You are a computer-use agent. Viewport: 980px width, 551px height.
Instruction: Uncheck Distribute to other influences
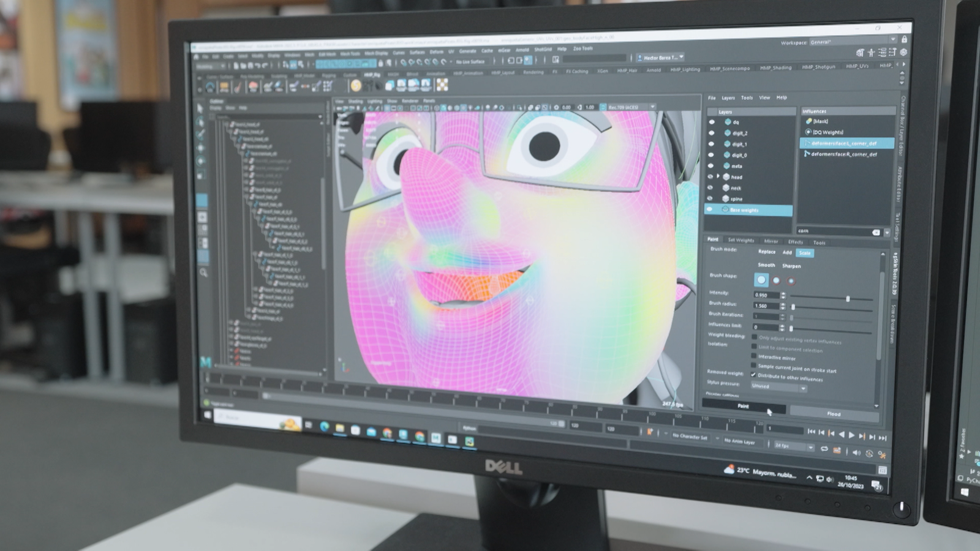(x=753, y=375)
